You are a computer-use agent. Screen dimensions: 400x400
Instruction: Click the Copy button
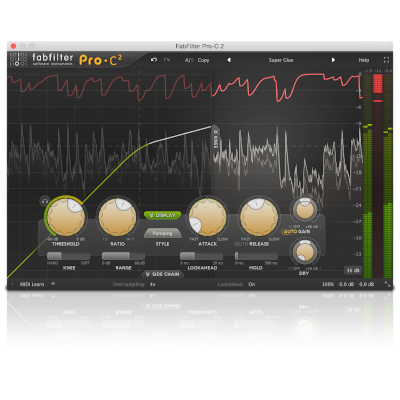pos(203,60)
